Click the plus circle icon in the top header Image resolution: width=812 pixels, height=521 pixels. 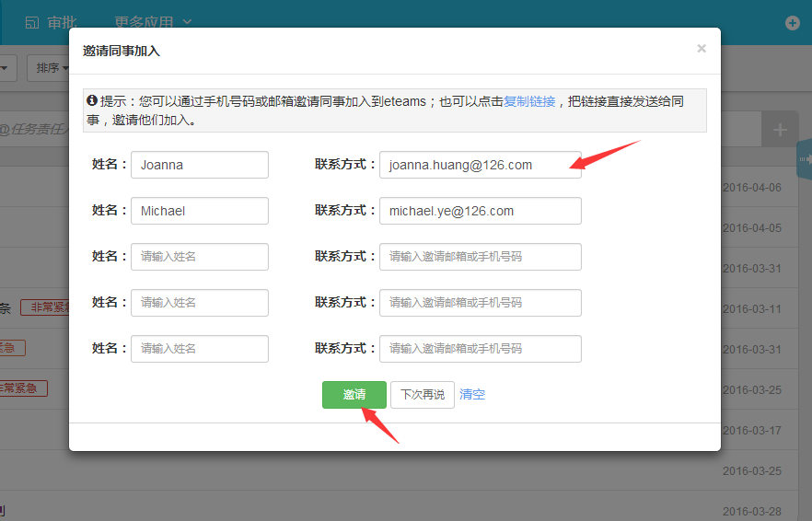(793, 23)
